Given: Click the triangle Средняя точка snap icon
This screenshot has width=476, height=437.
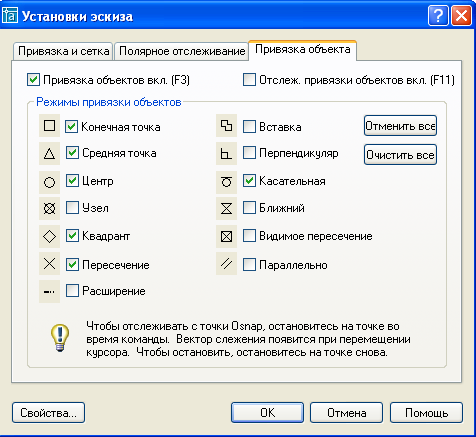Looking at the screenshot, I should click(x=49, y=154).
